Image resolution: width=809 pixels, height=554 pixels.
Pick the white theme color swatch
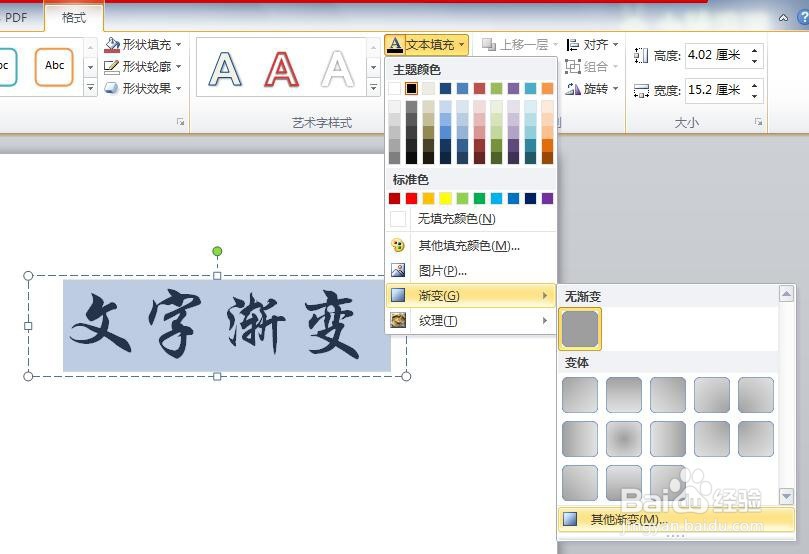tap(394, 88)
